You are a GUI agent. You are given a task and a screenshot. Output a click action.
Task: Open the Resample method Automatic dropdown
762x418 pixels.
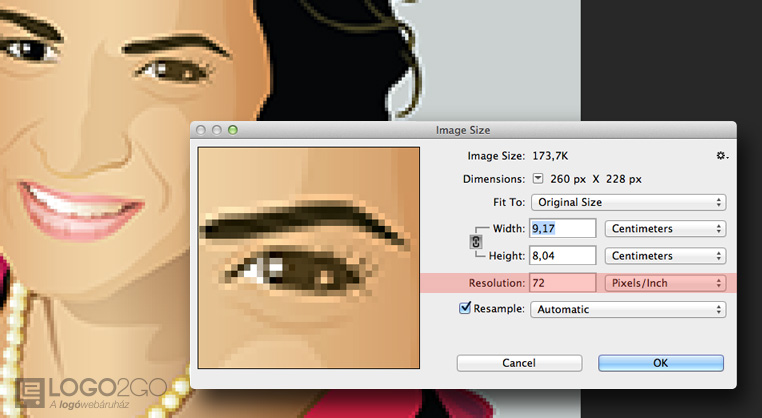[627, 310]
